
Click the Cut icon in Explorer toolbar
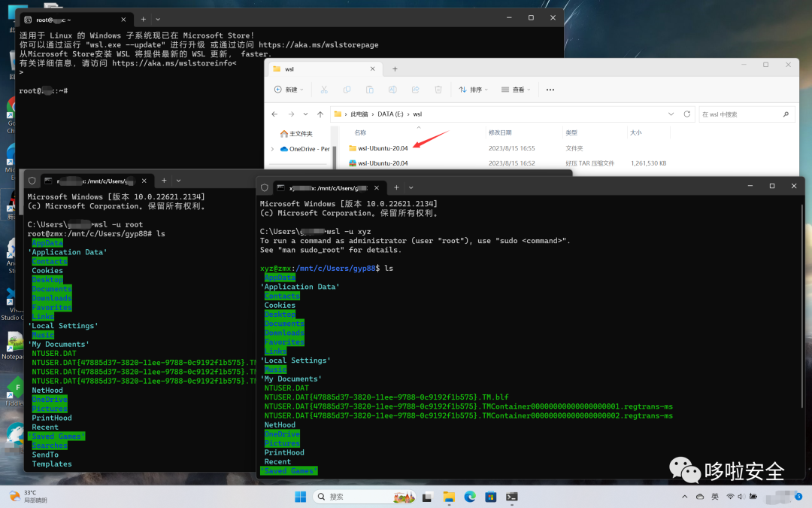324,90
